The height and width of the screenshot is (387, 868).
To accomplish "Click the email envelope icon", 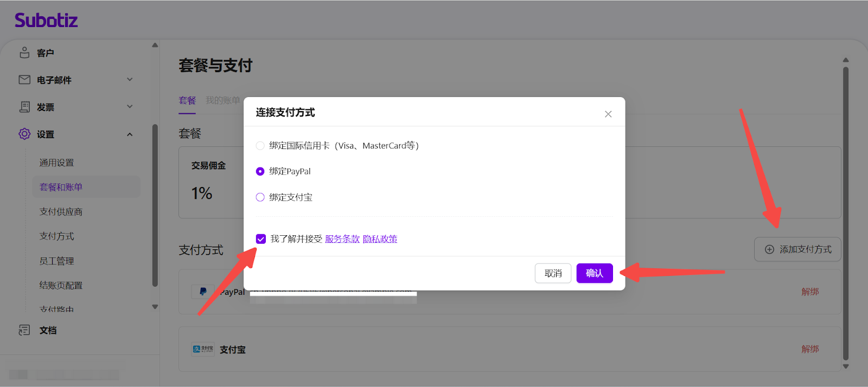I will (24, 80).
